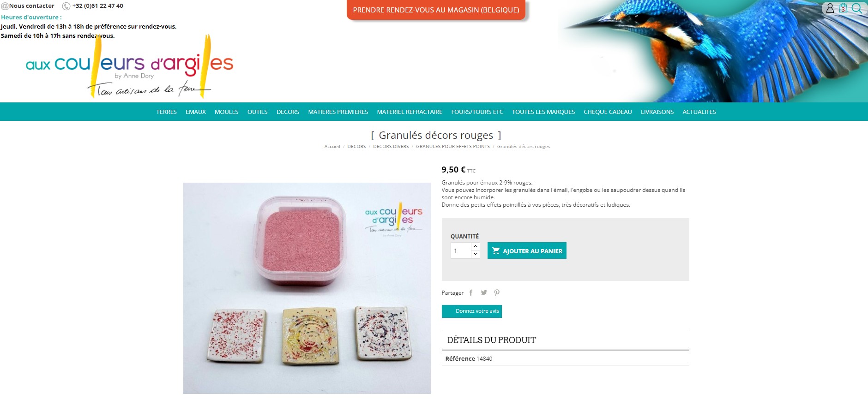
Task: Open the EMAUX menu
Action: point(196,112)
